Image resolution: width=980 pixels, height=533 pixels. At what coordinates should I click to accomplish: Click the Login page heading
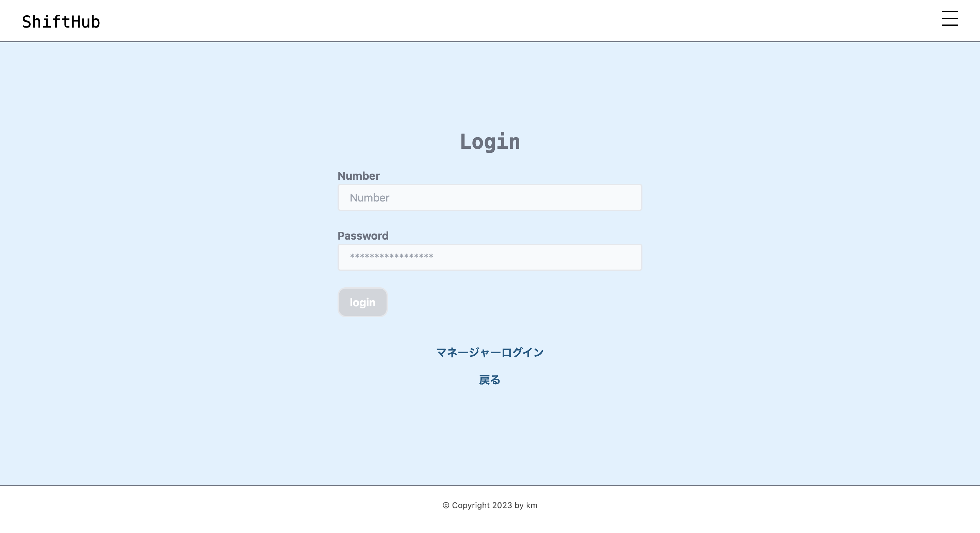pyautogui.click(x=490, y=142)
